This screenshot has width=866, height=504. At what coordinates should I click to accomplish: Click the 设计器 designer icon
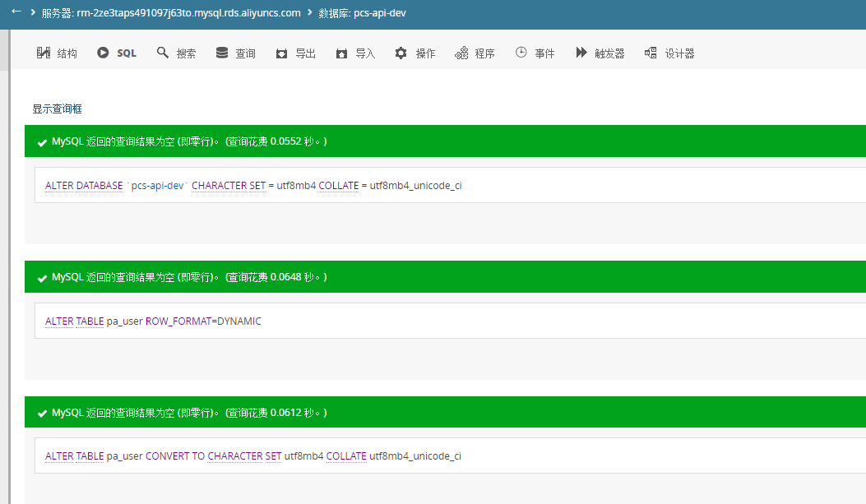[651, 53]
